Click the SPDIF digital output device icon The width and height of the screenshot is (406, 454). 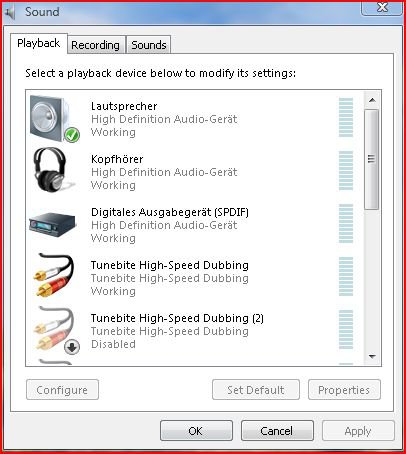53,225
